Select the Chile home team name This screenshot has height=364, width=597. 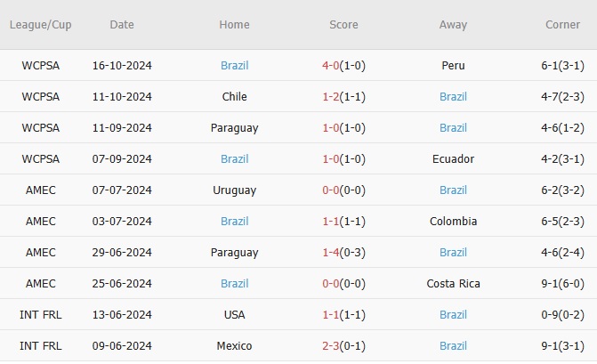235,97
